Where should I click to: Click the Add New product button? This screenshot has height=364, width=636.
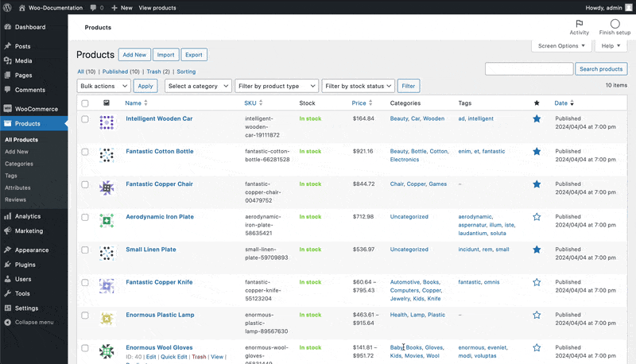coord(134,55)
